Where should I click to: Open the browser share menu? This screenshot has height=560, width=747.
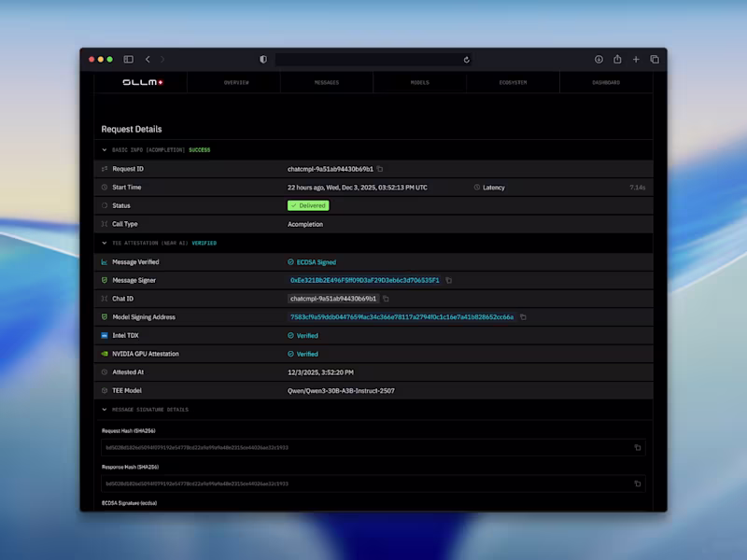click(x=617, y=59)
